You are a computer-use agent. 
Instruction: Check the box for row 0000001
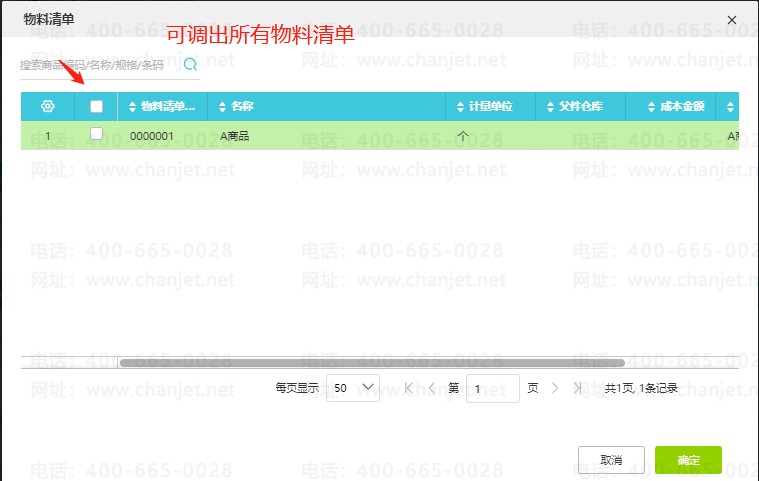[x=96, y=134]
